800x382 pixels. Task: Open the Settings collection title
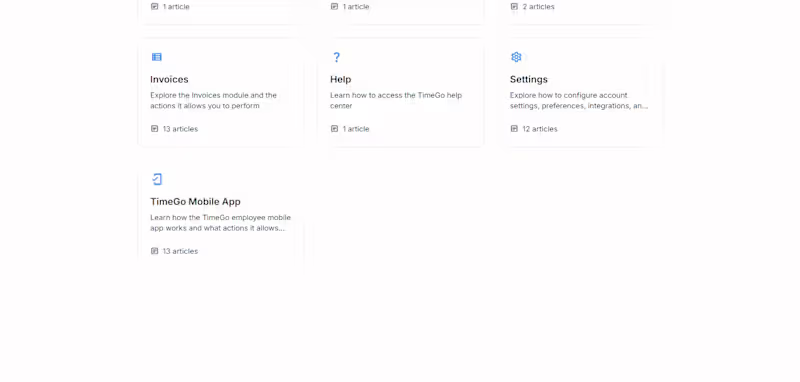pyautogui.click(x=529, y=80)
